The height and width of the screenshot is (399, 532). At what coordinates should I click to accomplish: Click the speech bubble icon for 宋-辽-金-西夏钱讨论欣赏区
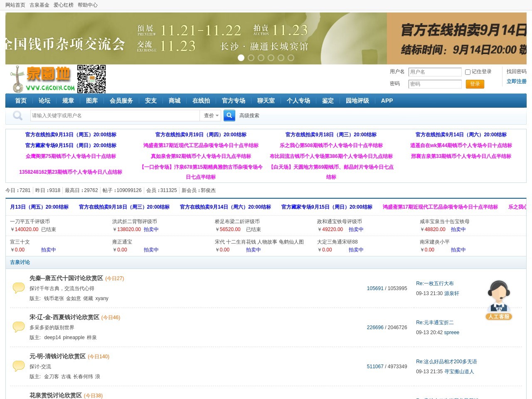pos(18,326)
